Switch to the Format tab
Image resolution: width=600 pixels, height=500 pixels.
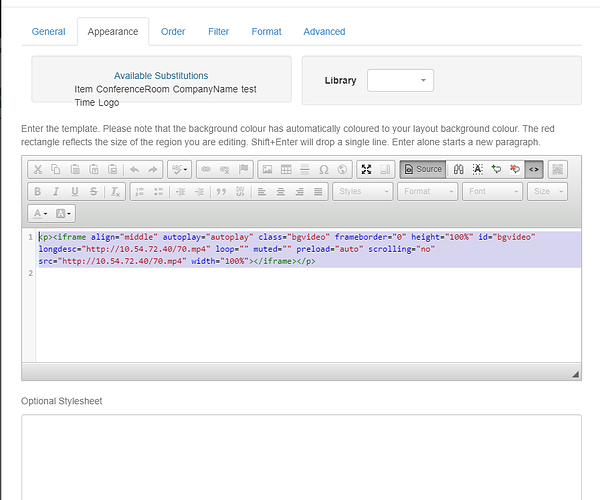point(266,32)
